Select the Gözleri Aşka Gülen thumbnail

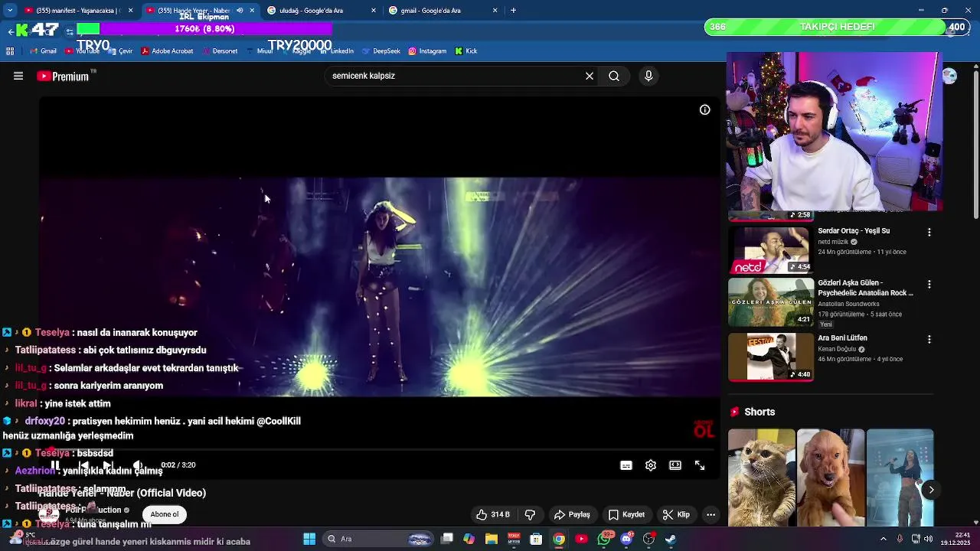pyautogui.click(x=770, y=302)
